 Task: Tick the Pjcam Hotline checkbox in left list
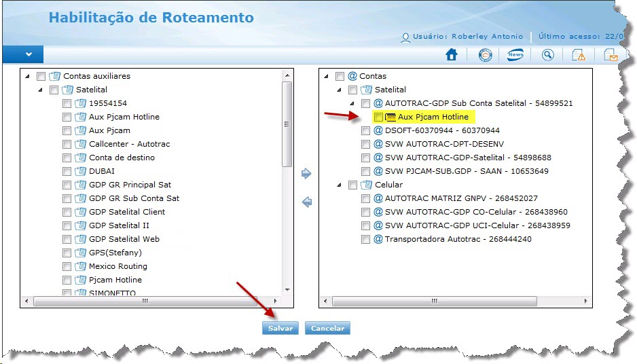pos(67,280)
